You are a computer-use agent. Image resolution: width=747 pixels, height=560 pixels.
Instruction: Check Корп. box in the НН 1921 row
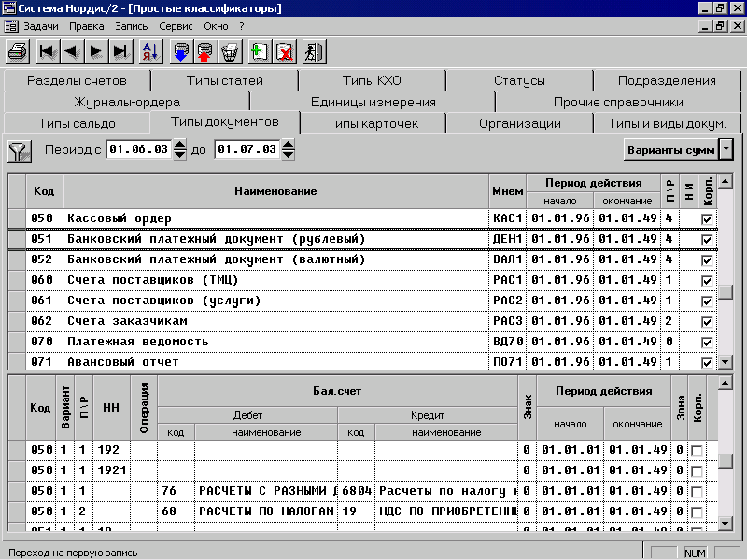coord(697,471)
